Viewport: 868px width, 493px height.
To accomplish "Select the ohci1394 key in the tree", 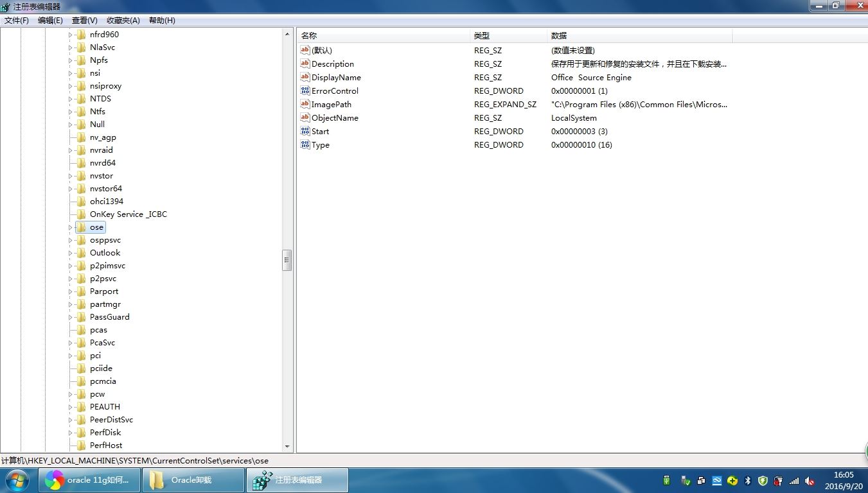I will pyautogui.click(x=107, y=202).
